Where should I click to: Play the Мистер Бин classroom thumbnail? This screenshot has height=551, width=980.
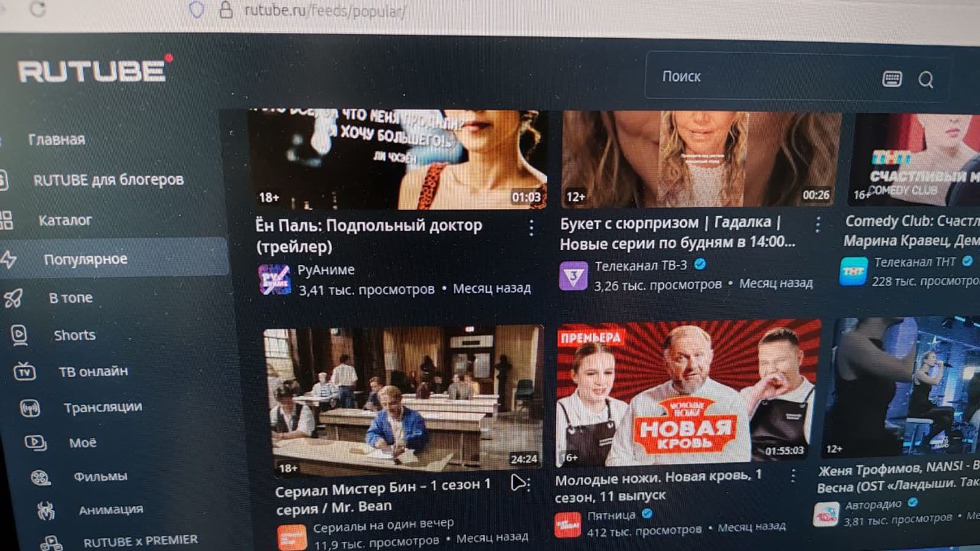pos(402,400)
